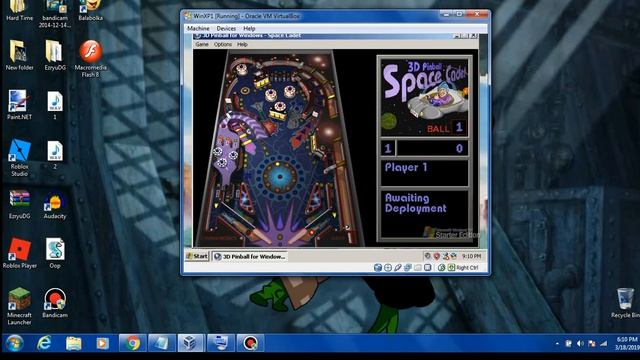Launch the Minecraft Launcher shortcut

click(19, 306)
